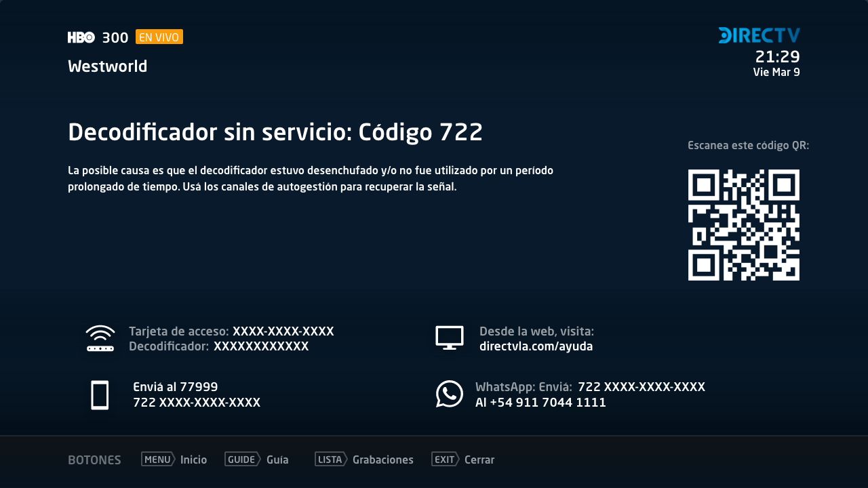
Task: Click the Wi-Fi decoder icon
Action: click(x=100, y=338)
